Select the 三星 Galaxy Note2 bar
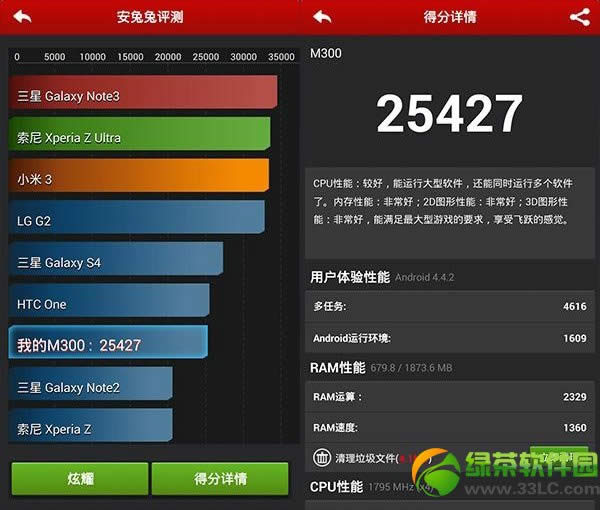600x510 pixels. 91,385
